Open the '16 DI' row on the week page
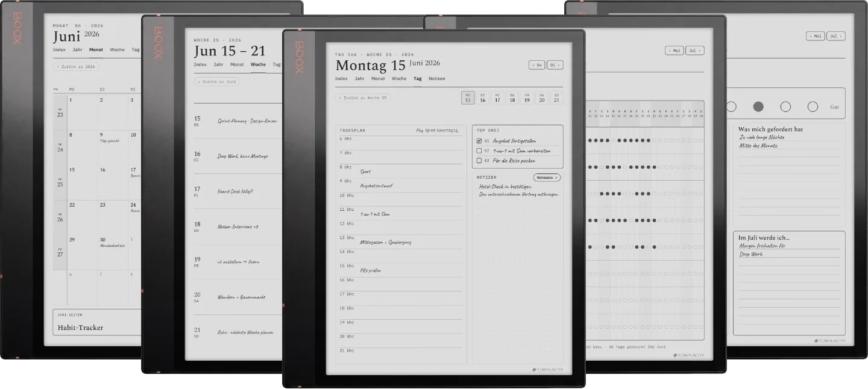 (238, 157)
